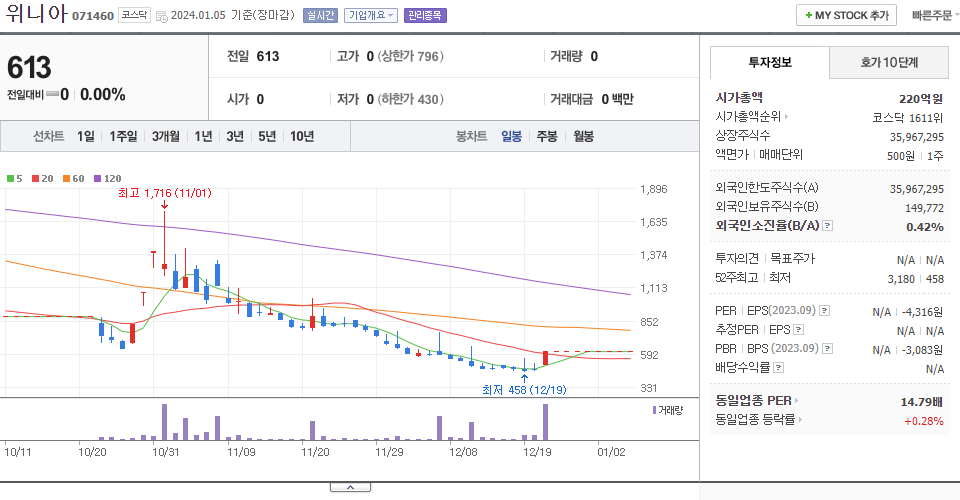Screen dimensions: 960x500
Task: Open the 빠른주문 quick order dropdown
Action: point(934,15)
